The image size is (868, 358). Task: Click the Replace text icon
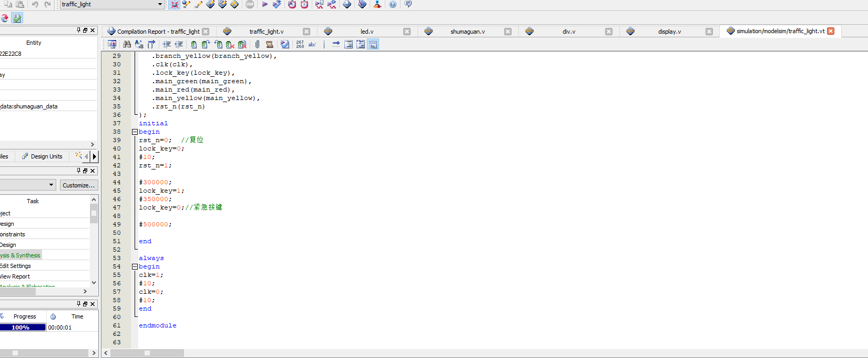coord(139,44)
